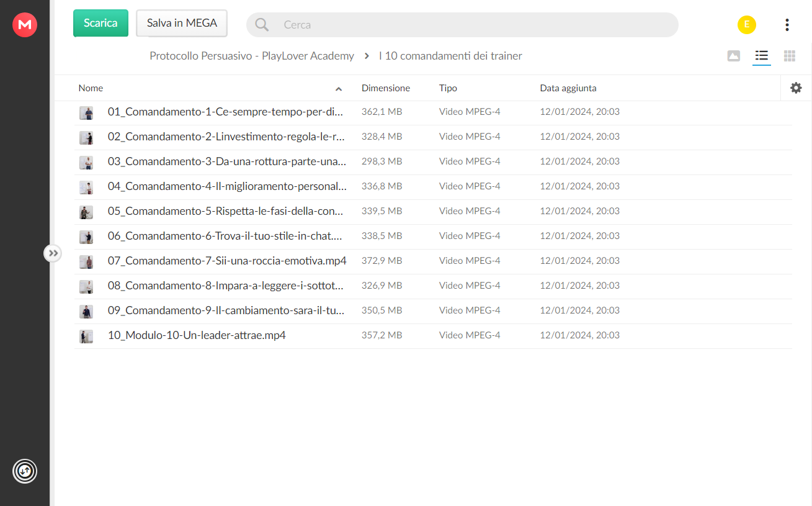Select list view icon

tap(761, 56)
